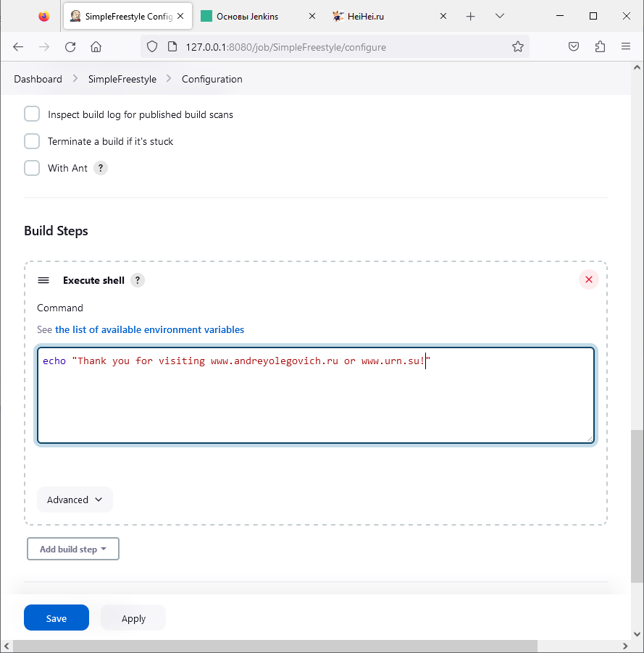Viewport: 644px width, 653px height.
Task: Check Terminate a build if it's stuck
Action: 32,141
